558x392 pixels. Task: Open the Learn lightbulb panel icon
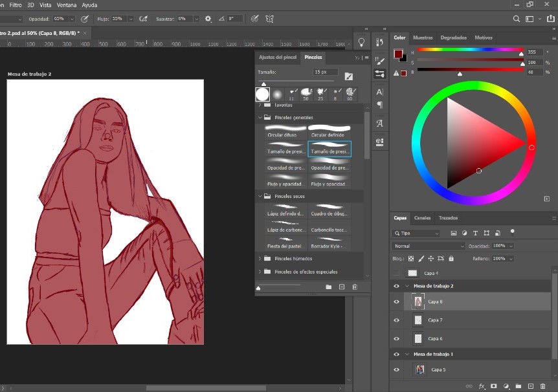(361, 43)
